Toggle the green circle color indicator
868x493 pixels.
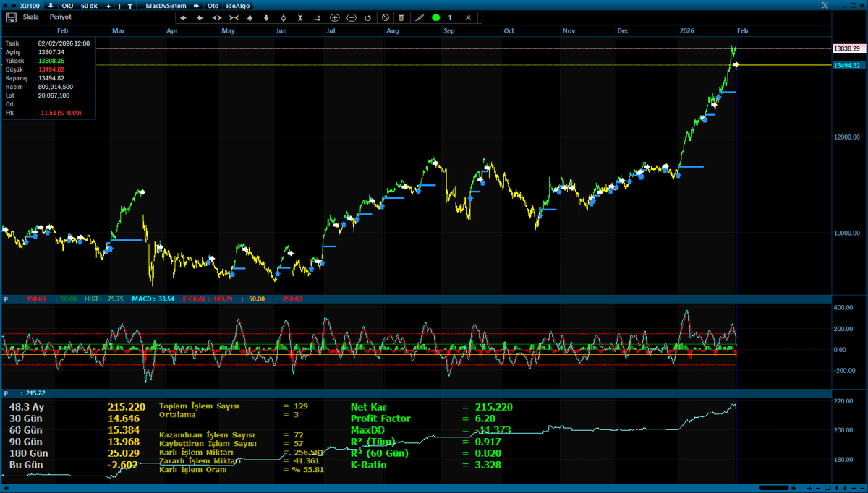[x=435, y=17]
